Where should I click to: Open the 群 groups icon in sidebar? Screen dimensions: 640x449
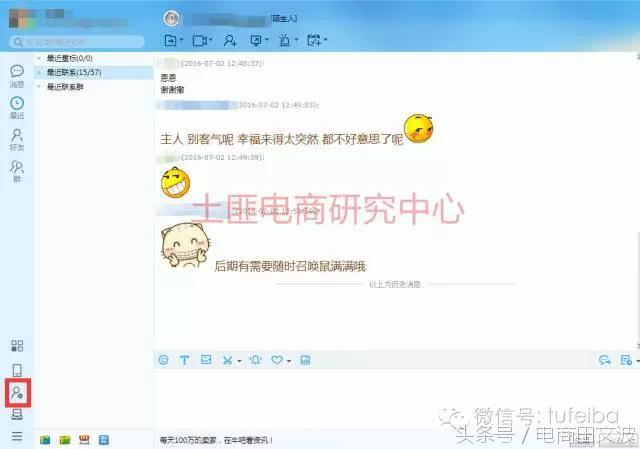click(17, 170)
